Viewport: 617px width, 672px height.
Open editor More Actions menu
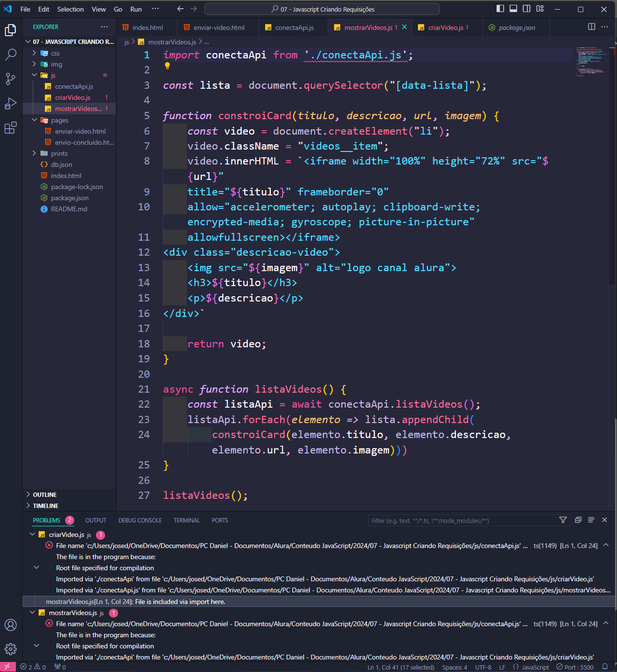click(604, 27)
